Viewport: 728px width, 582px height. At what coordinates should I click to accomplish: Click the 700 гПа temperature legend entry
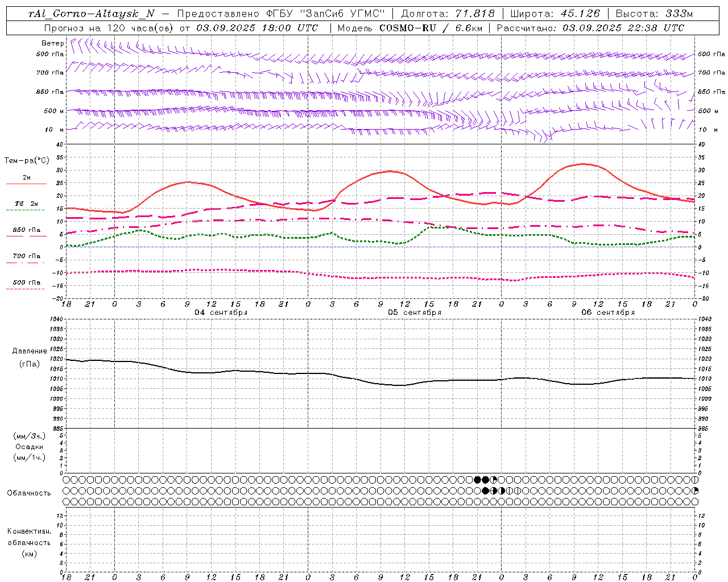(x=27, y=256)
